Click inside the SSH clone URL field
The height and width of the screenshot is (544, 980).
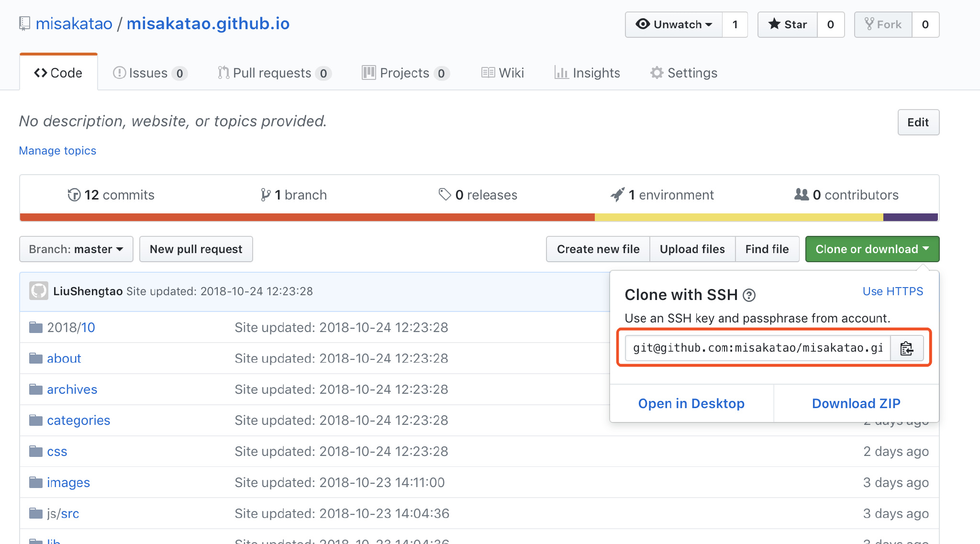coord(757,348)
